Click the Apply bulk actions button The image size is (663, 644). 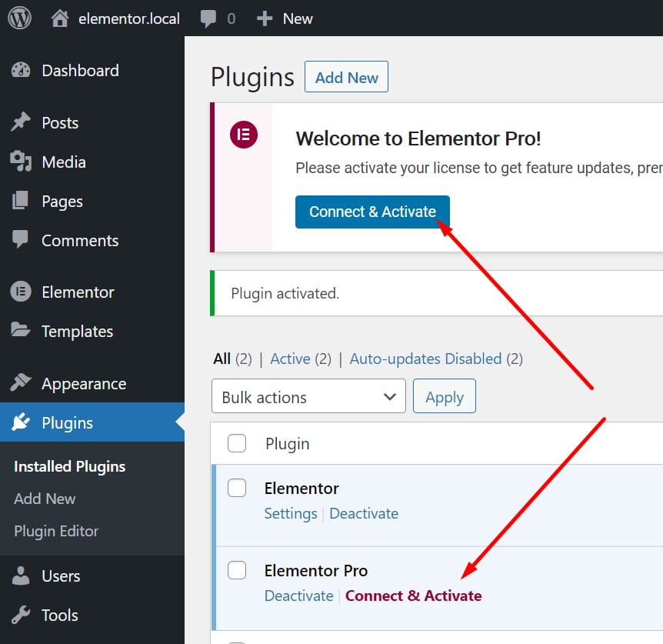point(445,396)
